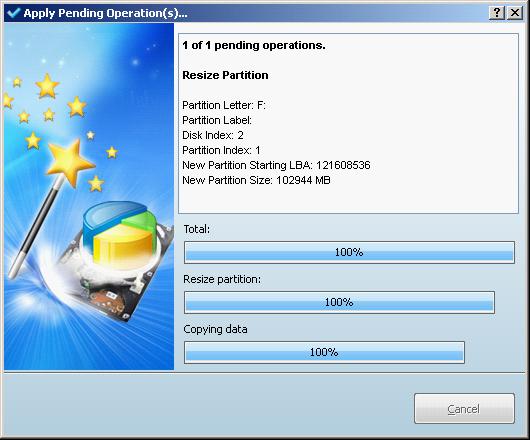
Task: Click the Resize partition progress bar
Action: coord(339,302)
